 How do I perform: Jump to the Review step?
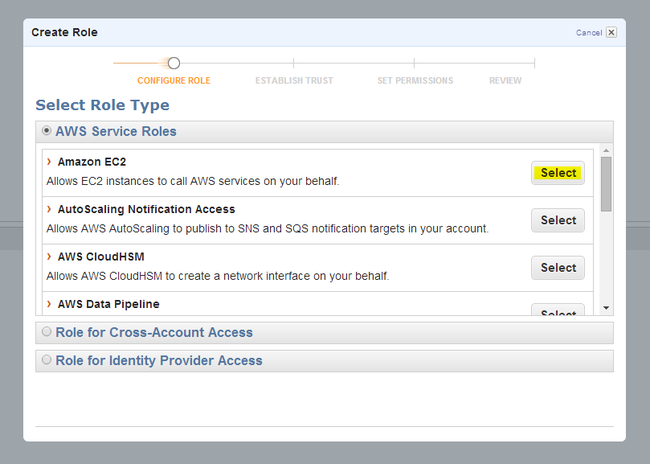coord(505,80)
